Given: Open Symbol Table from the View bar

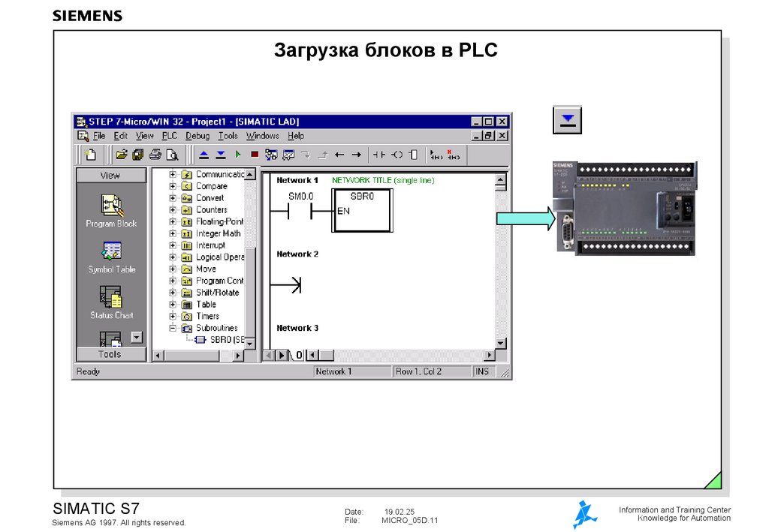Looking at the screenshot, I should click(112, 257).
